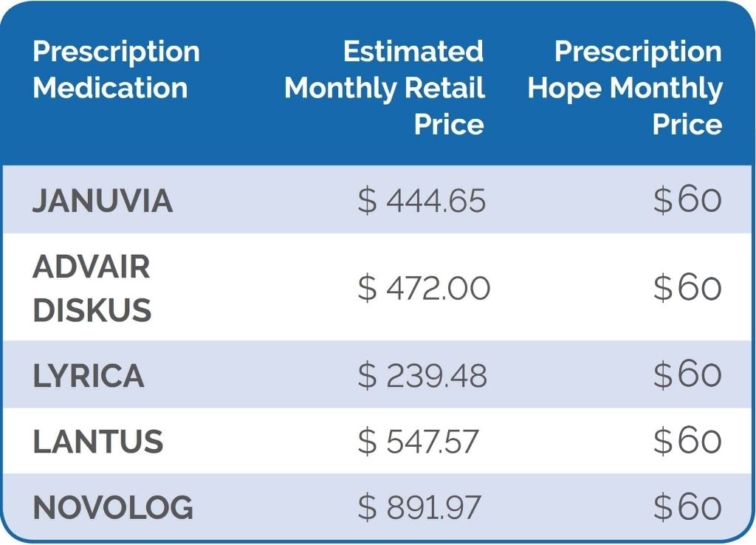Select the JANUVIA medication name
The height and width of the screenshot is (545, 756).
click(x=103, y=201)
